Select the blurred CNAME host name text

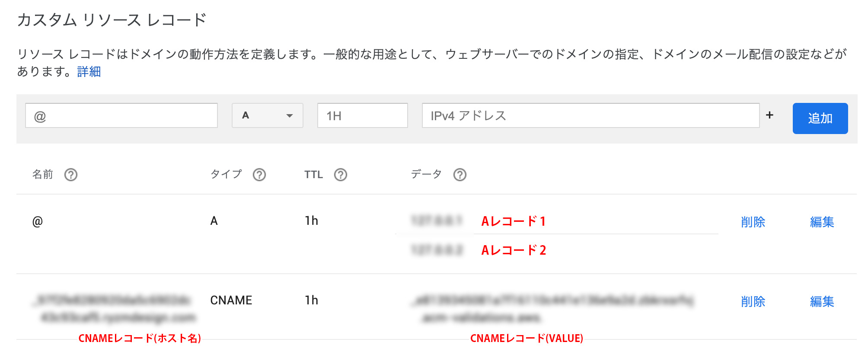tap(114, 309)
